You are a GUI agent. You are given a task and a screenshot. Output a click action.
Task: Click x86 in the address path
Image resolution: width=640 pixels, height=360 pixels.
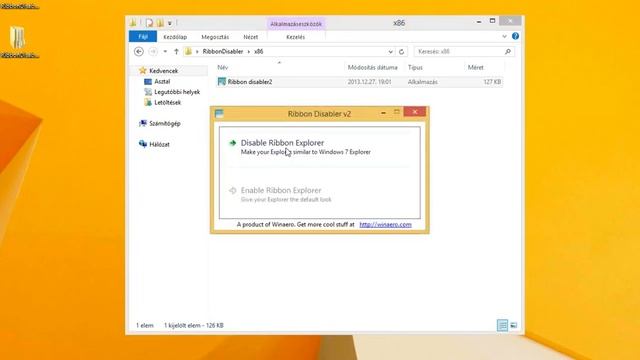coord(259,51)
